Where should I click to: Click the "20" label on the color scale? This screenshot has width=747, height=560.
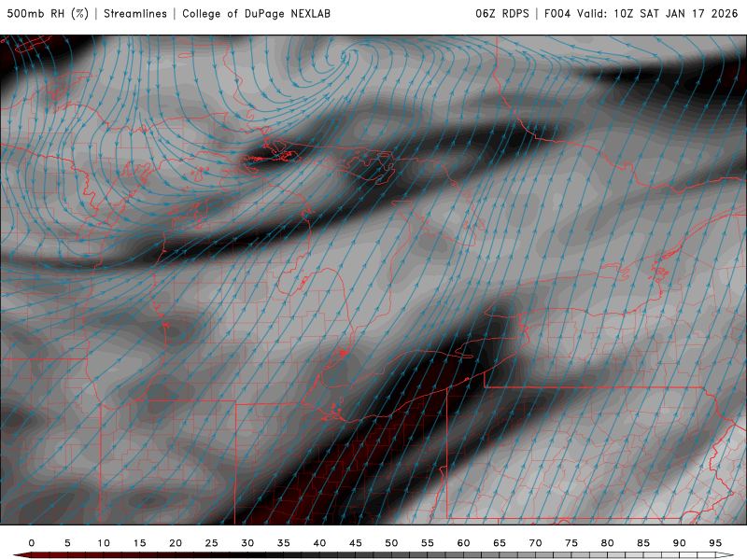point(176,543)
